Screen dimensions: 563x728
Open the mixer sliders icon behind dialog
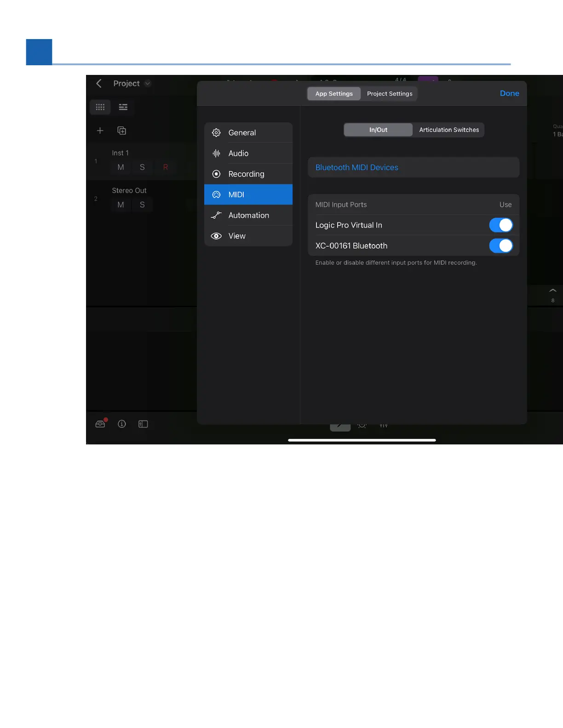click(384, 426)
